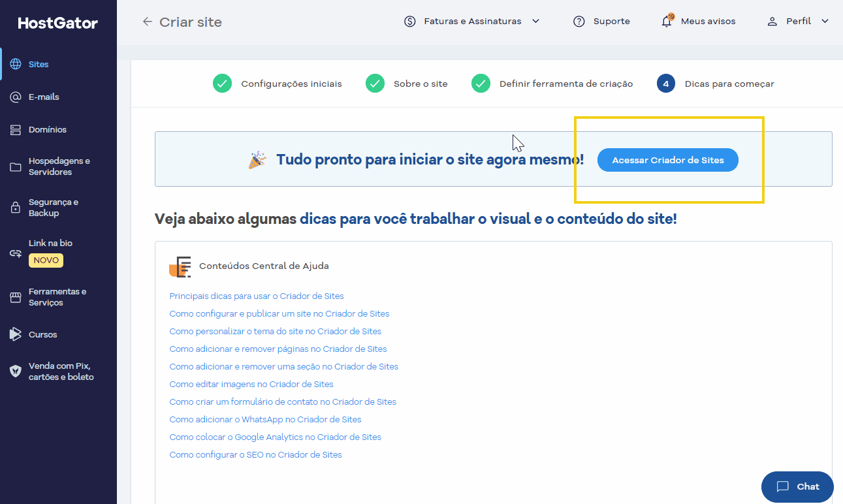This screenshot has width=843, height=504.
Task: Click the Perfil user icon
Action: (x=772, y=22)
